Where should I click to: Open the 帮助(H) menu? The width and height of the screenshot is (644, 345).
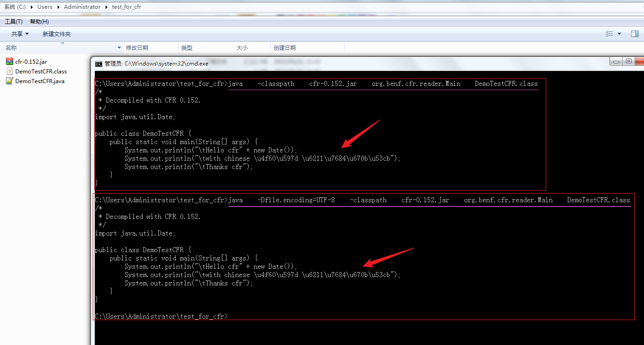(x=40, y=21)
